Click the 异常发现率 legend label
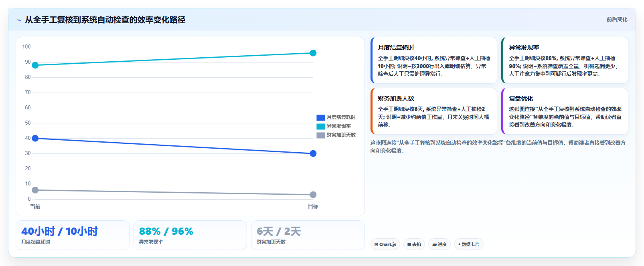This screenshot has height=266, width=644. pyautogui.click(x=339, y=126)
